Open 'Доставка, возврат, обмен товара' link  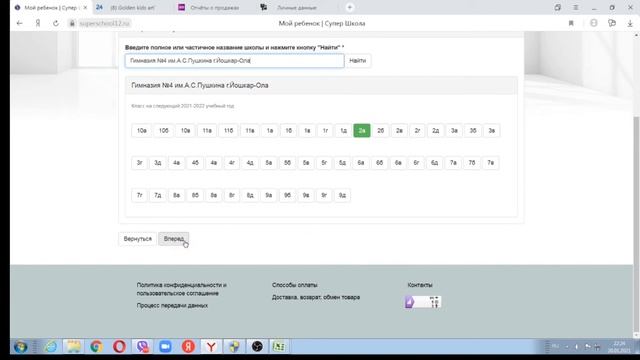[x=316, y=297]
